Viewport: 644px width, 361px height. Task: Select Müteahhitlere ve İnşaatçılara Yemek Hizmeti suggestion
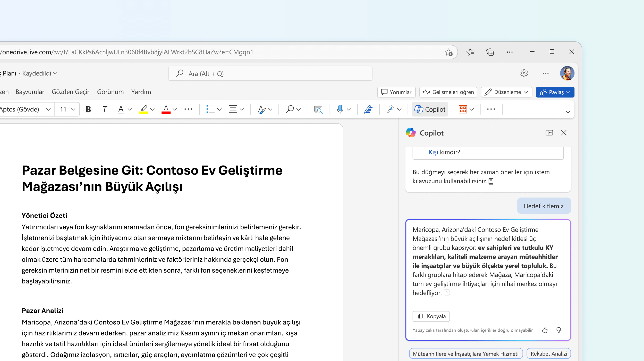[x=466, y=354]
